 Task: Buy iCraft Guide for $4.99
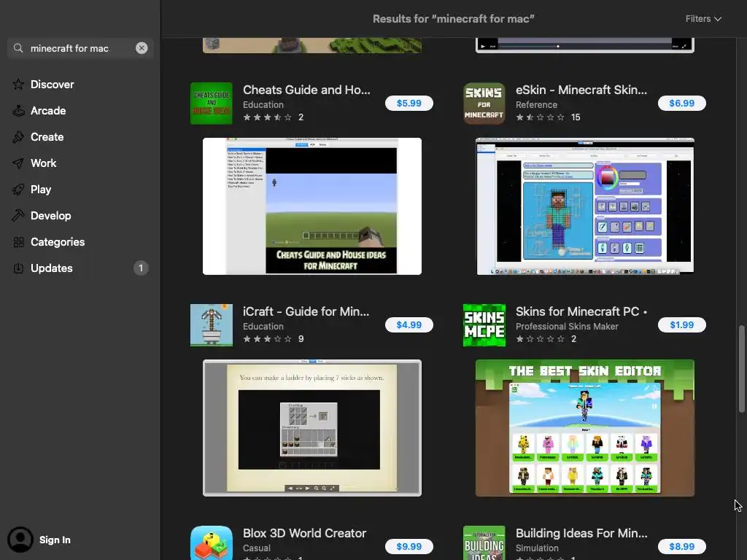pos(409,324)
